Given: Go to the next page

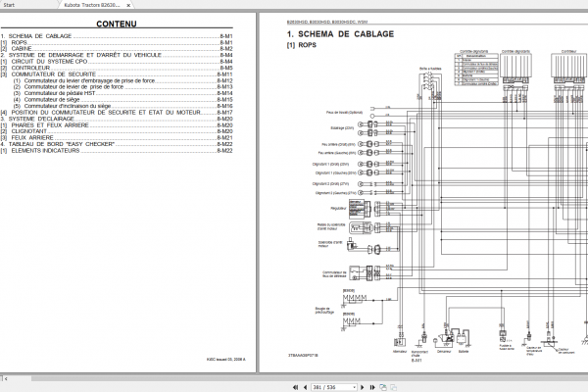Looking at the screenshot, I should tap(363, 387).
